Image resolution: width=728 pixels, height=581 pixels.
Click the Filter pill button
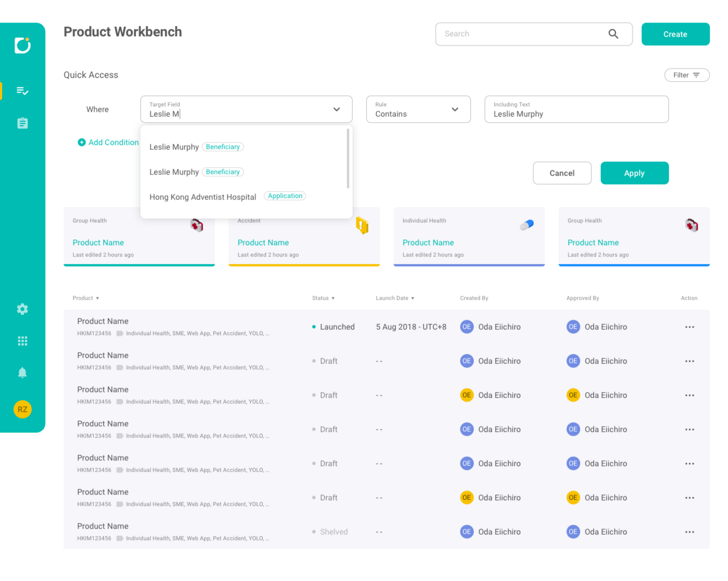(686, 75)
